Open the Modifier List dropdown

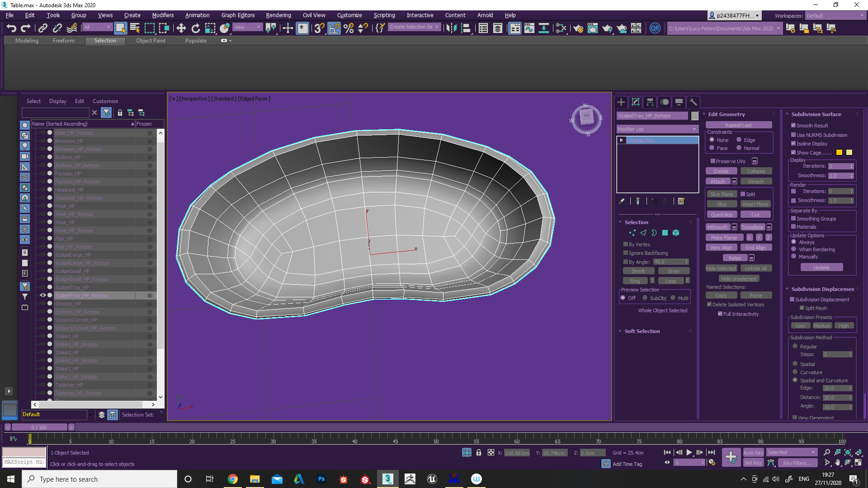pos(656,129)
